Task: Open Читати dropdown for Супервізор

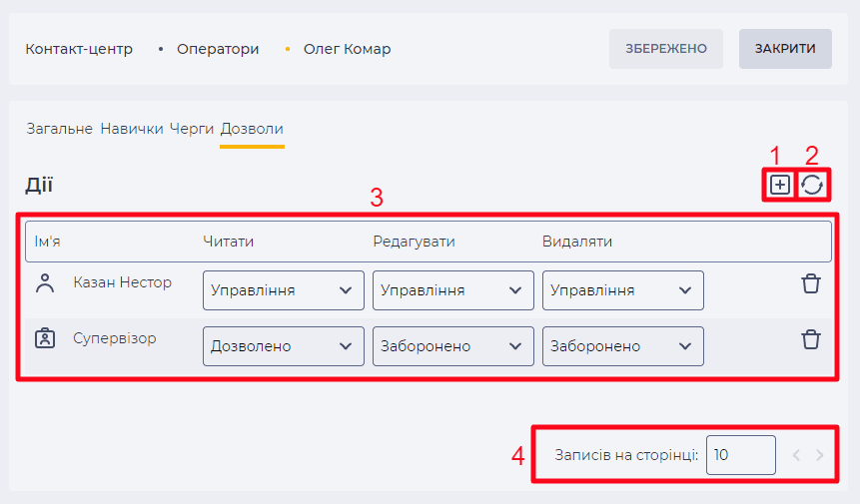Action: tap(283, 346)
